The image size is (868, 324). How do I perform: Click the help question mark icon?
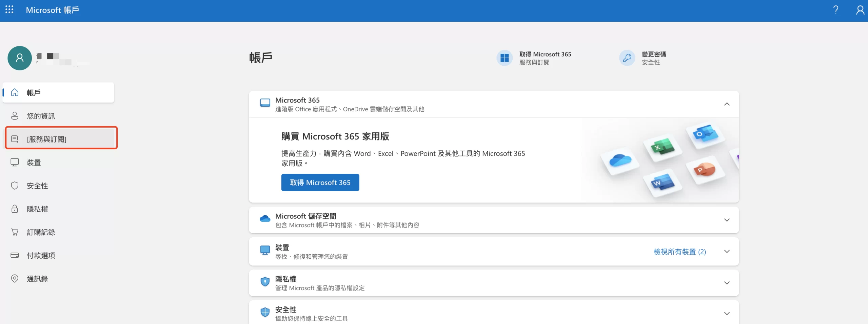[836, 10]
